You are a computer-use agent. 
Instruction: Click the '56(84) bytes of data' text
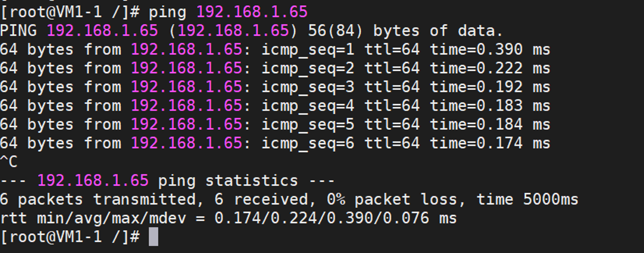coord(406,31)
